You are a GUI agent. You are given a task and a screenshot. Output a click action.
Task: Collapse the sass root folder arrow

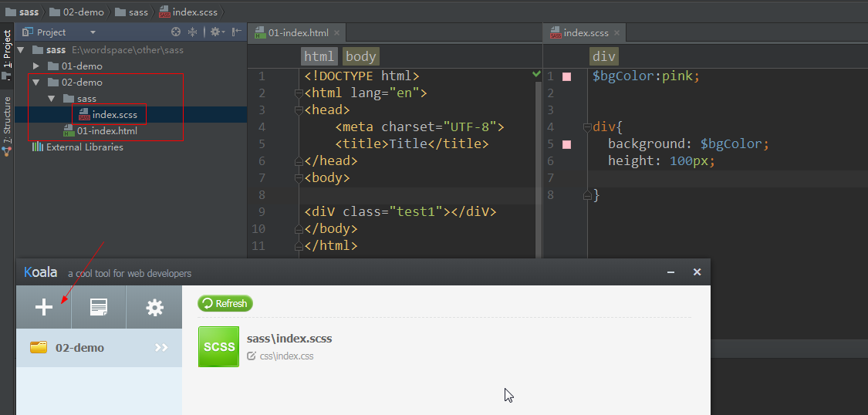point(22,50)
